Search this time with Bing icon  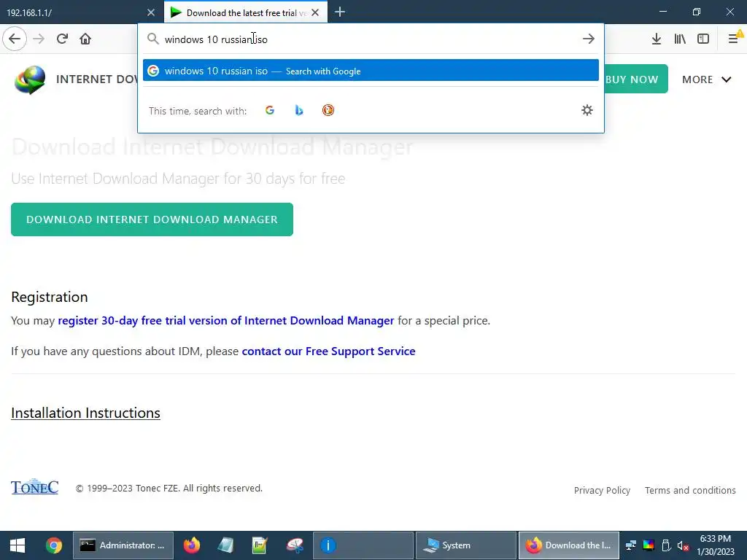[x=298, y=111]
